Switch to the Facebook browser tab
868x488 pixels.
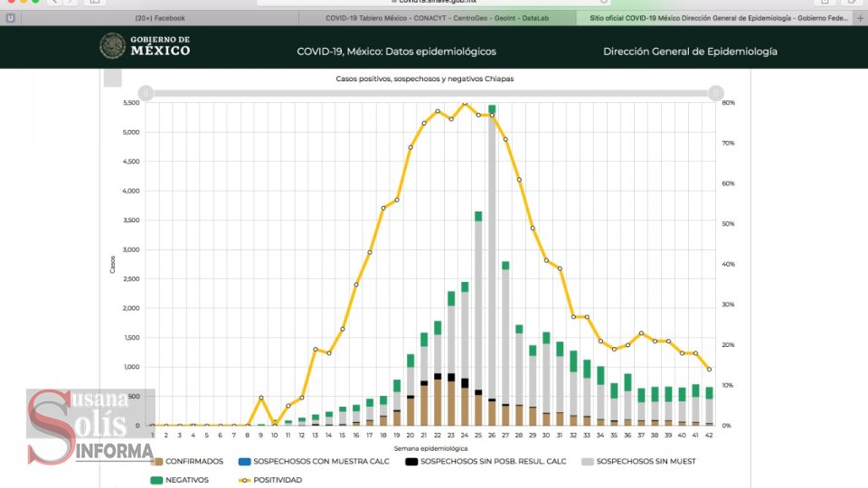coord(159,18)
